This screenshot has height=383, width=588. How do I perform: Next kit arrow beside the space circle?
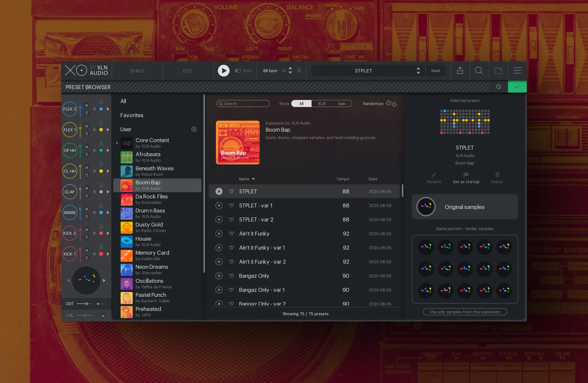tap(104, 280)
